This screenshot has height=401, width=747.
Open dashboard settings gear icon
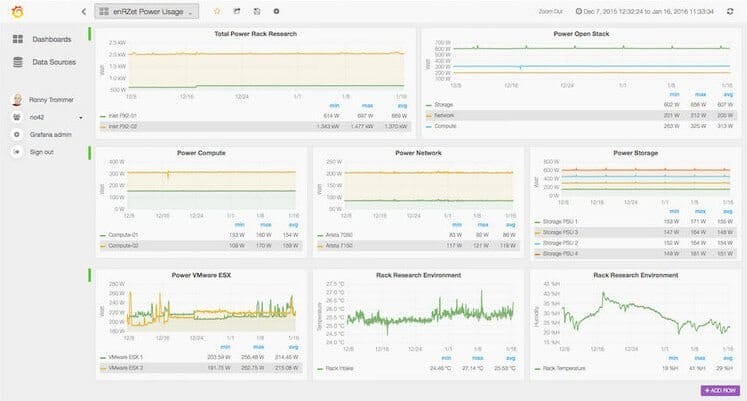pos(276,11)
